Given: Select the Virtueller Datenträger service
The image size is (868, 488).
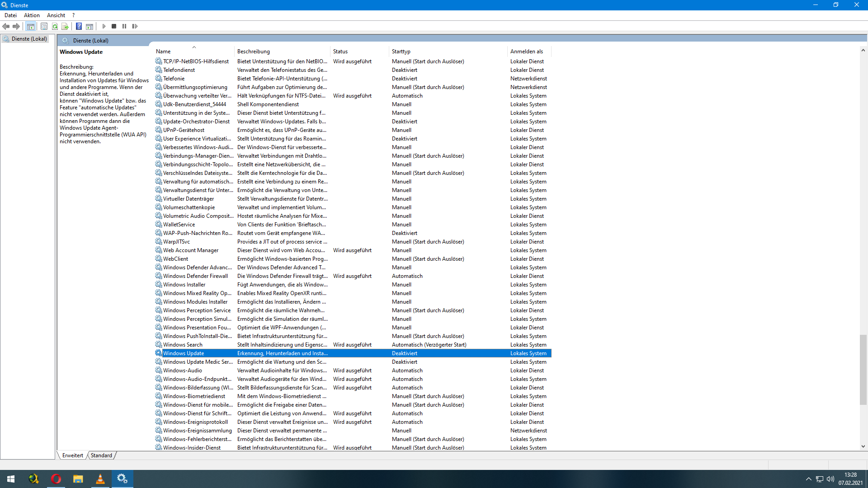Looking at the screenshot, I should [353, 199].
